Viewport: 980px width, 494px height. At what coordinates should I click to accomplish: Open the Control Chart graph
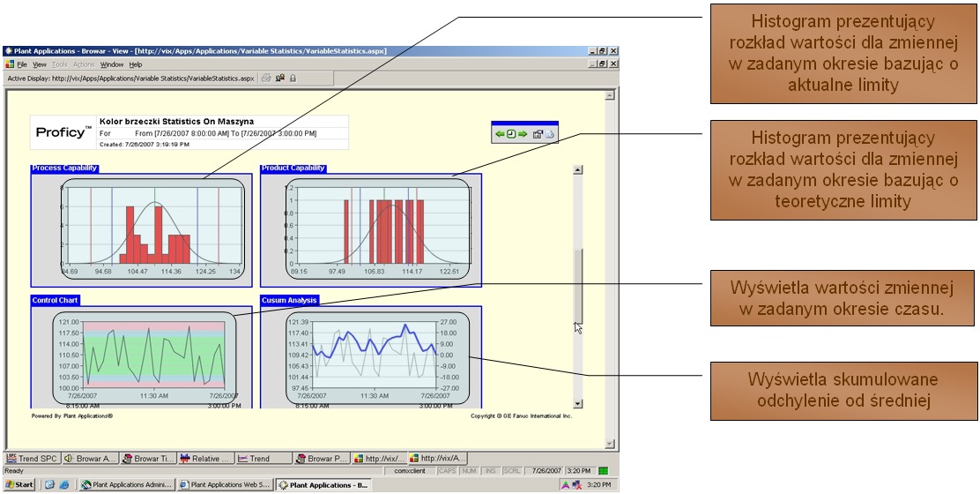[145, 357]
